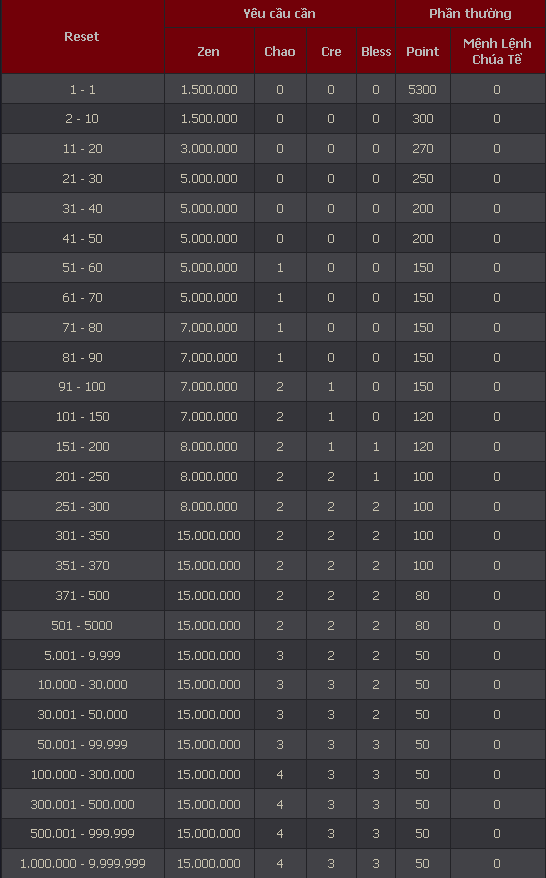546x878 pixels.
Task: Select reset range 351 - 370 cell
Action: tap(82, 566)
